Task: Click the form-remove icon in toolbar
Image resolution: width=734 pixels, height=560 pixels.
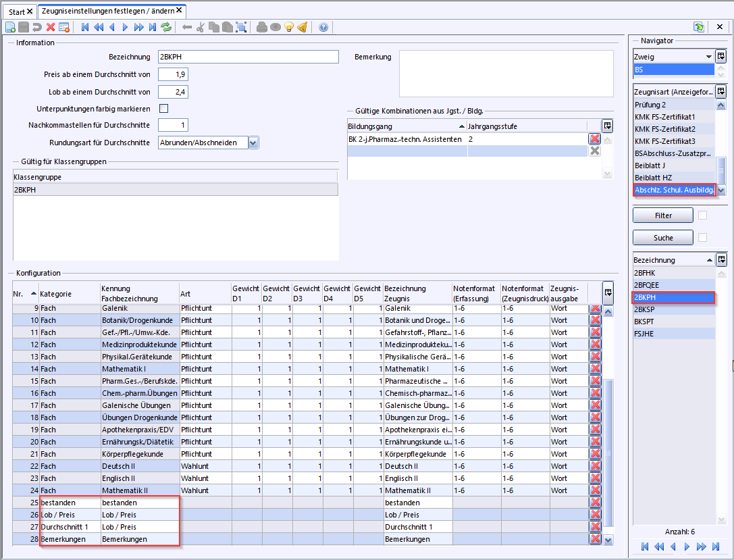Action: (64, 27)
